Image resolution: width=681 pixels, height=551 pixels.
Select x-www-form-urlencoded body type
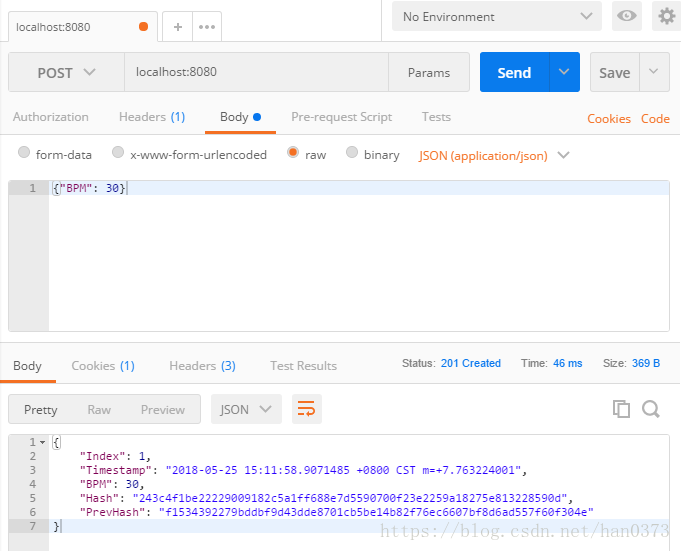(x=118, y=154)
